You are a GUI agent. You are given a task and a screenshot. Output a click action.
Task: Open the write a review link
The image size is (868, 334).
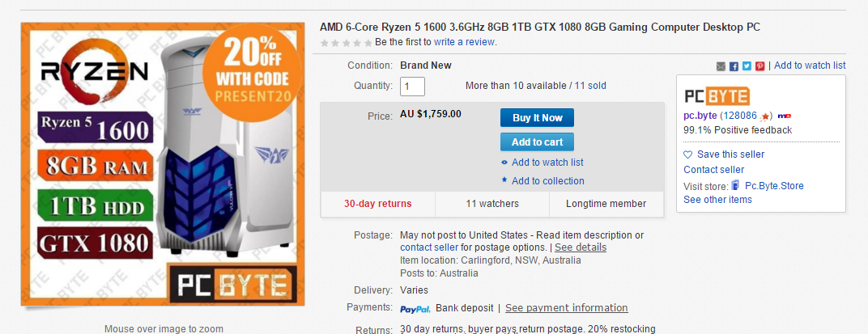click(465, 42)
